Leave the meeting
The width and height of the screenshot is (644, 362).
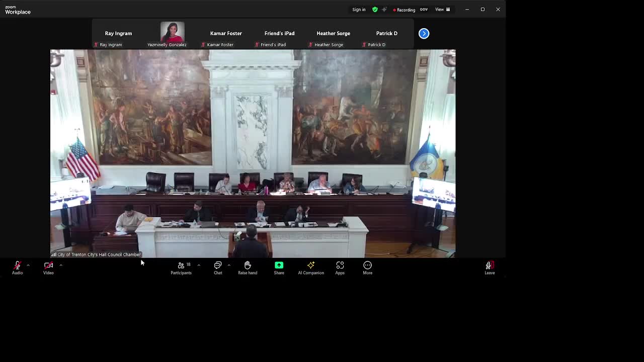490,267
